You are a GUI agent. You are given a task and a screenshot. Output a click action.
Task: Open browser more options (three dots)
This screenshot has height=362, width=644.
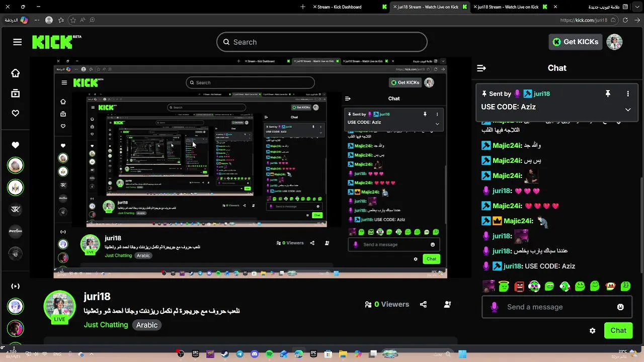point(37,21)
